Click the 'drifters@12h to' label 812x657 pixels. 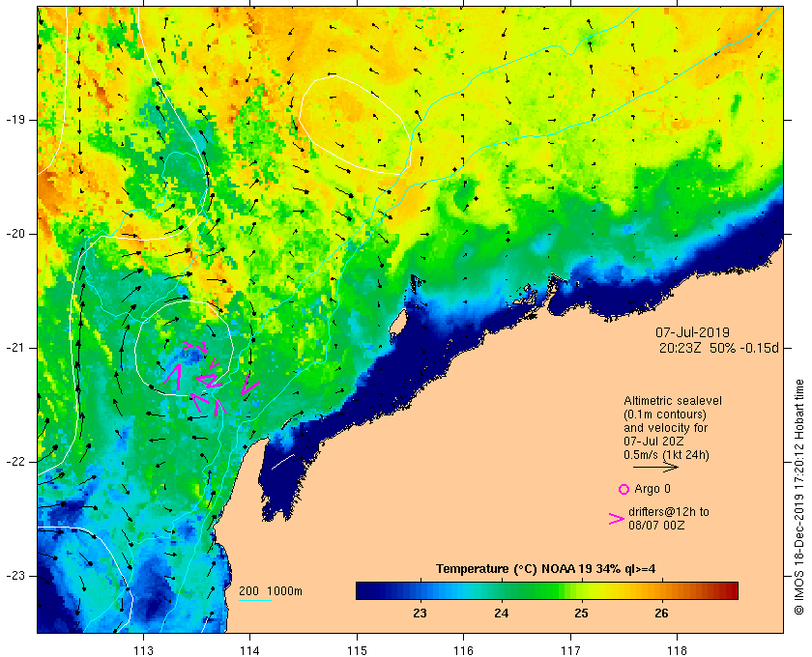(669, 512)
